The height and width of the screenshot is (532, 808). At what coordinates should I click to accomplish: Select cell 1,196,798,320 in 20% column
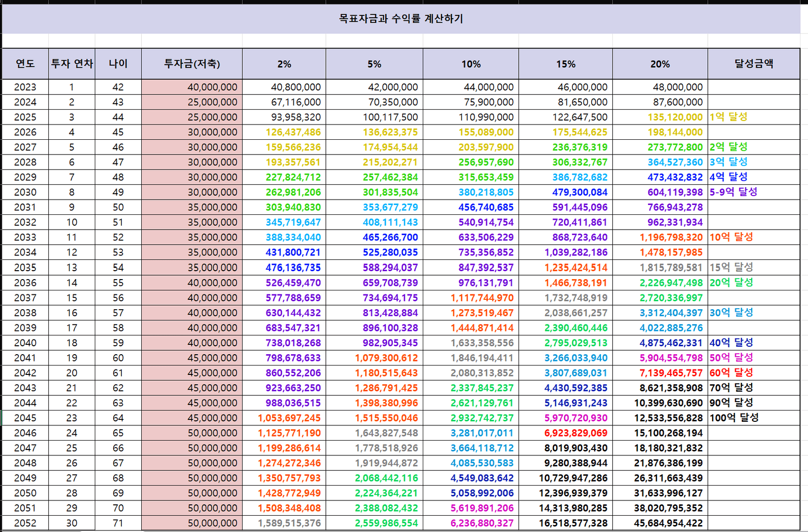coord(660,237)
